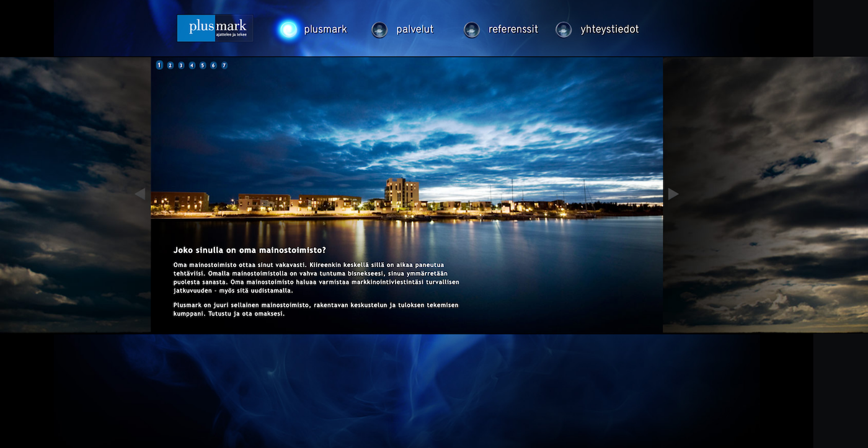
Task: Select slide indicator number 1
Action: (159, 65)
